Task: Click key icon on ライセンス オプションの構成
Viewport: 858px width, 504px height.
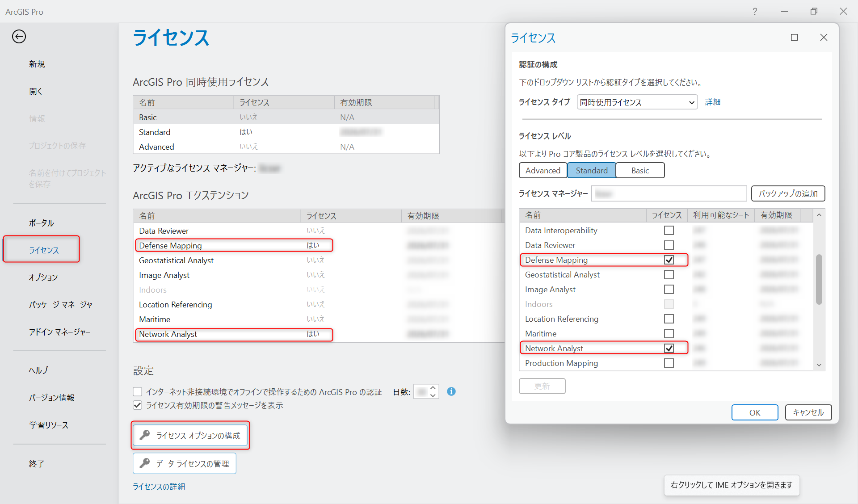Action: point(145,435)
